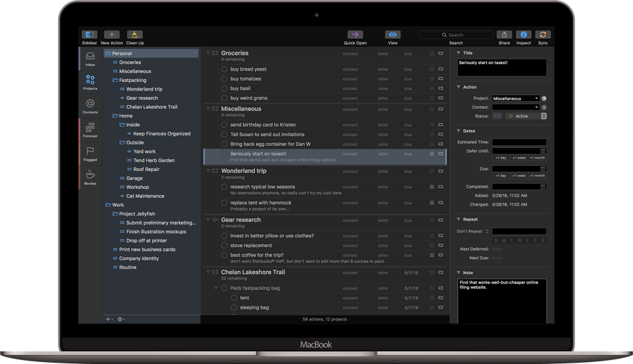Toggle the Sidebar toolbar button

89,35
